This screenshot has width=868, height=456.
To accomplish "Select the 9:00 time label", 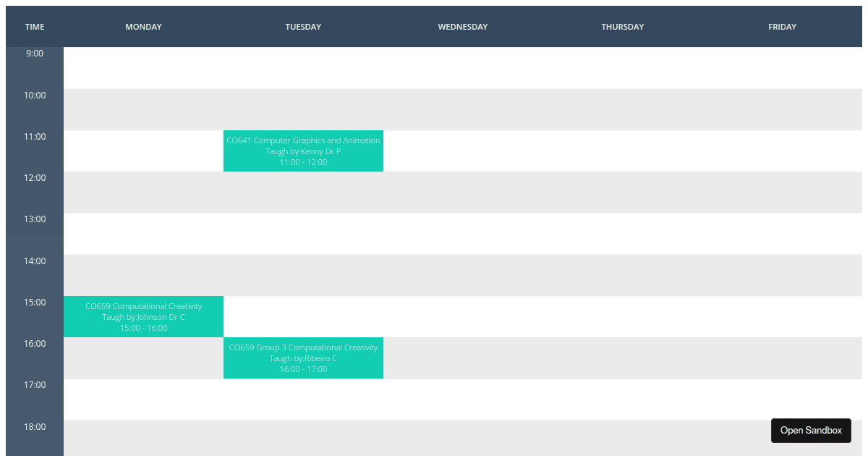I will (34, 53).
